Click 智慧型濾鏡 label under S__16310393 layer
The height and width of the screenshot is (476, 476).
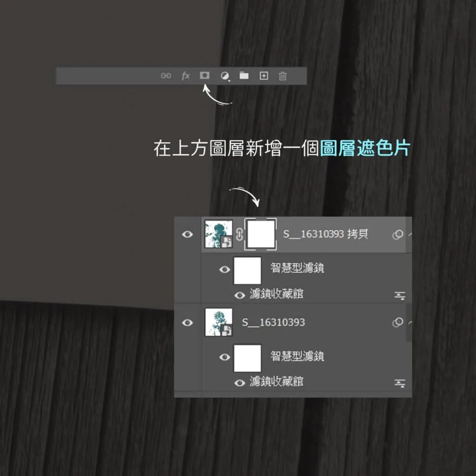pos(297,356)
